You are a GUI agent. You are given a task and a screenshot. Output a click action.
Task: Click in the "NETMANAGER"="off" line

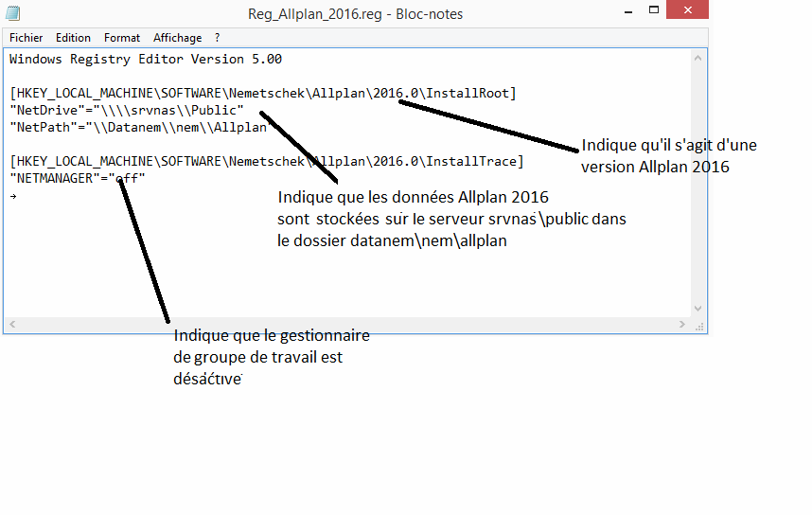pos(77,178)
